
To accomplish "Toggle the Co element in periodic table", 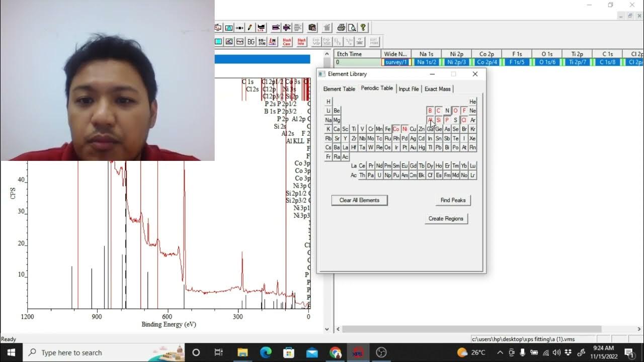I will pyautogui.click(x=396, y=129).
